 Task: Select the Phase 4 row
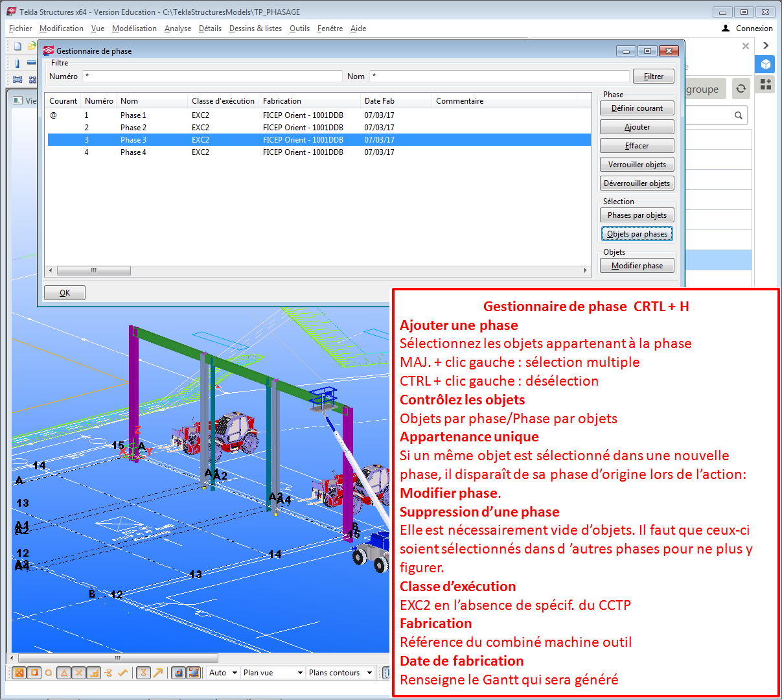319,152
